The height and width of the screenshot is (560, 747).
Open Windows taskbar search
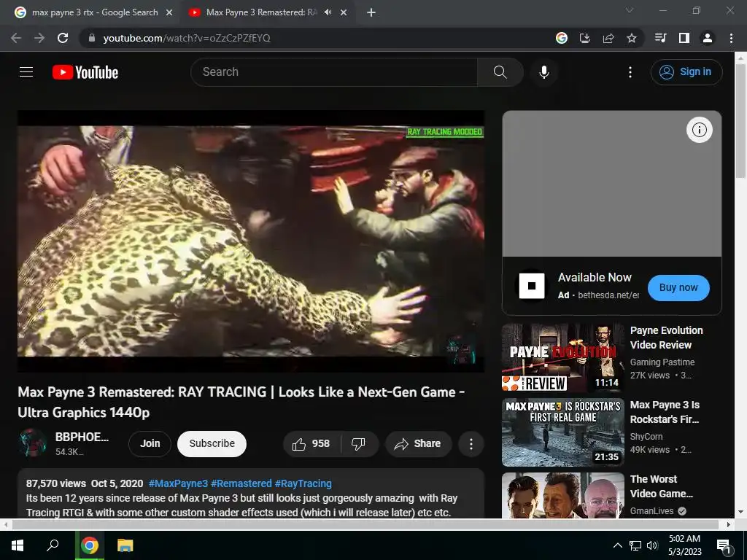(53, 545)
